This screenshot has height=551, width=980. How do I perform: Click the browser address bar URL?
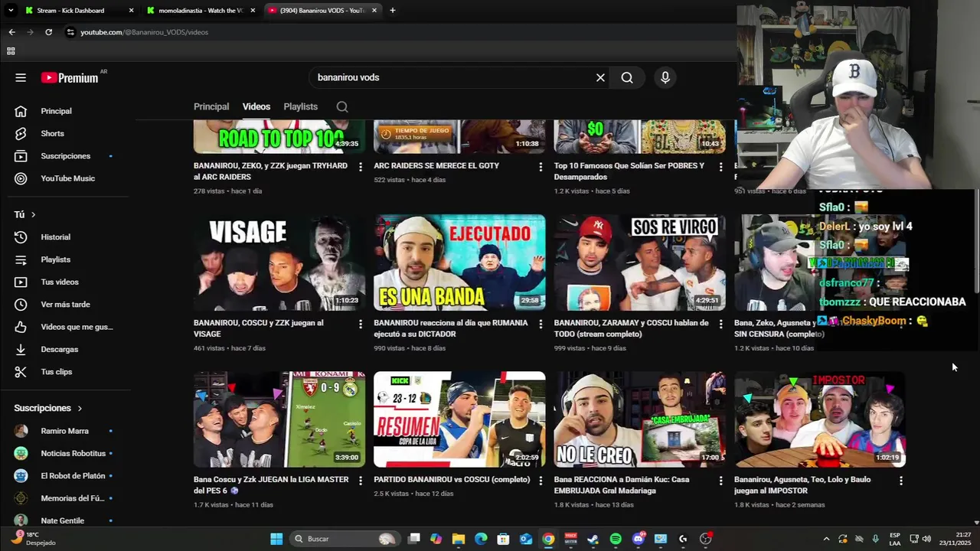(x=144, y=32)
